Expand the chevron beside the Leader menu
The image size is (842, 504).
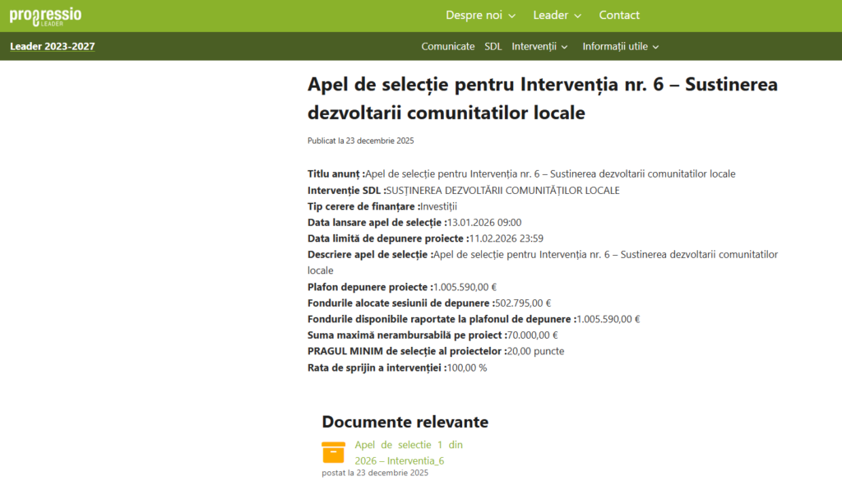[577, 16]
